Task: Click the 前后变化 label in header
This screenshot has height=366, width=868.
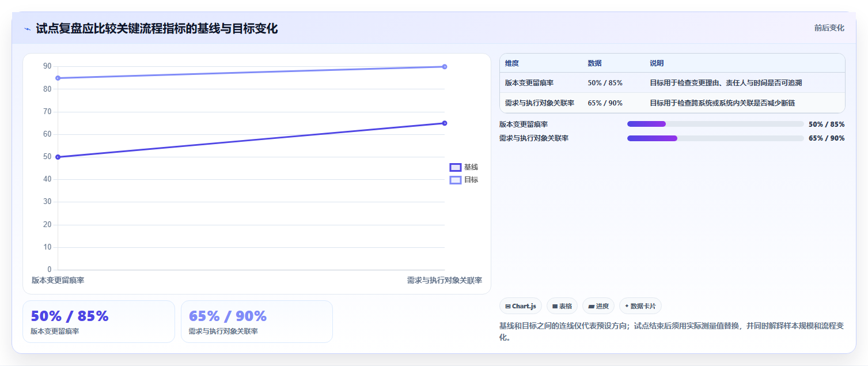Action: click(829, 28)
